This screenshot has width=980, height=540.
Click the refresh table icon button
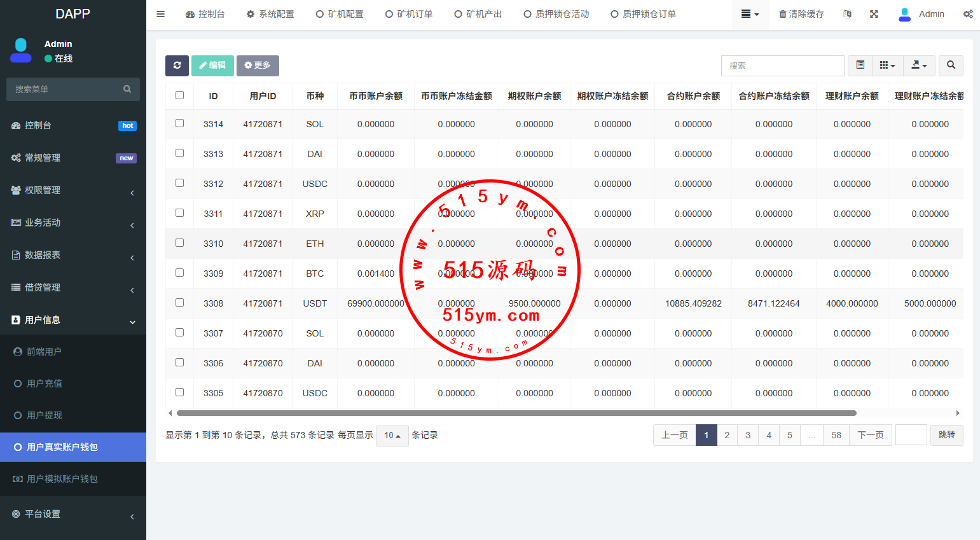coord(177,66)
